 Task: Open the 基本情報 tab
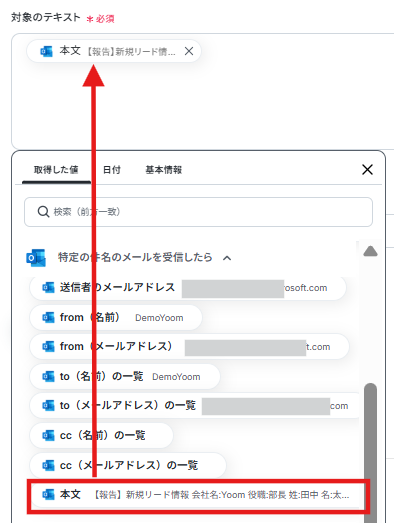coord(163,170)
